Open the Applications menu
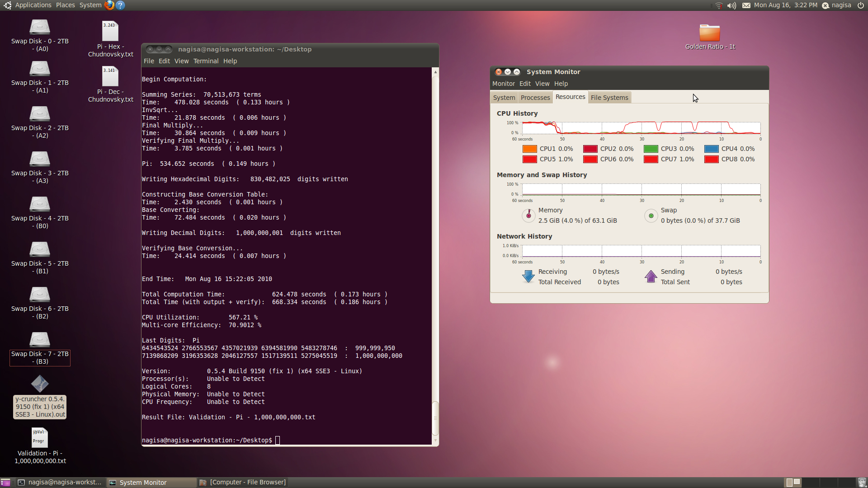 tap(33, 5)
